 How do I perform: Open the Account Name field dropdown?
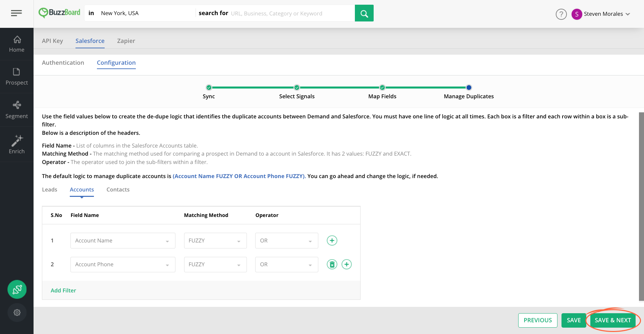pyautogui.click(x=123, y=240)
